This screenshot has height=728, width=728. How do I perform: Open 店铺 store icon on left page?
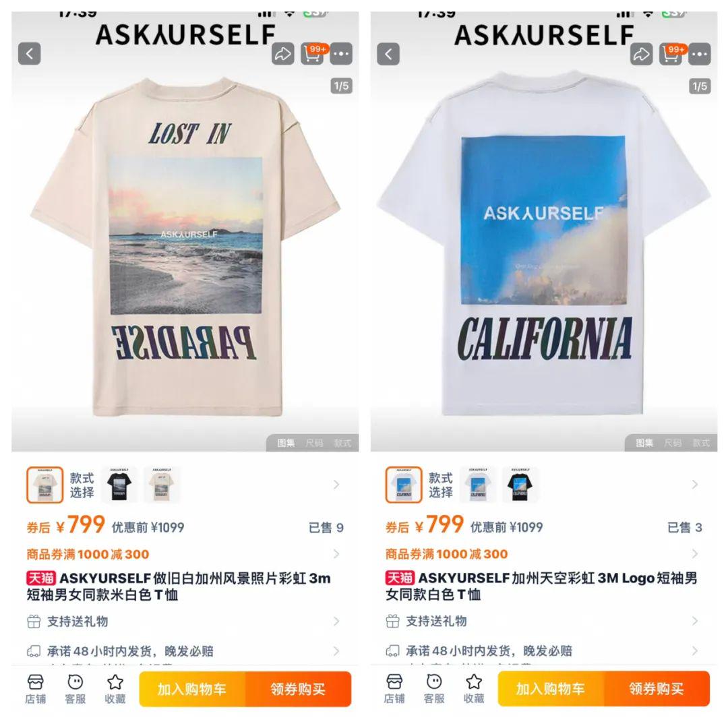pos(35,689)
